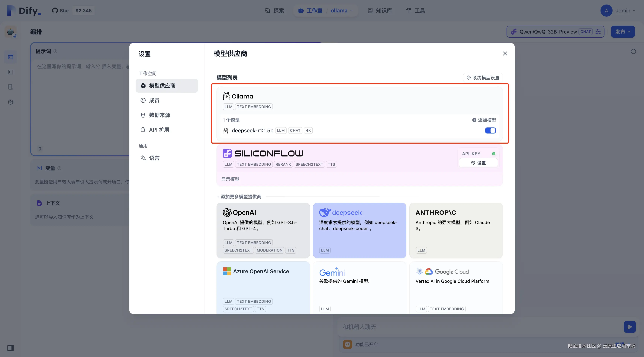Open the monitoring gauge icon in sidebar

click(11, 102)
